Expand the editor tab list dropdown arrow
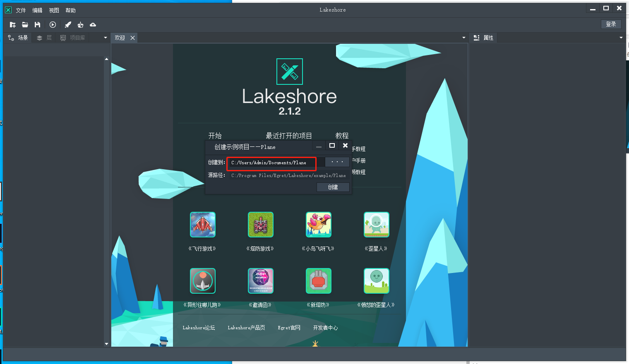This screenshot has width=629, height=364. 464,38
